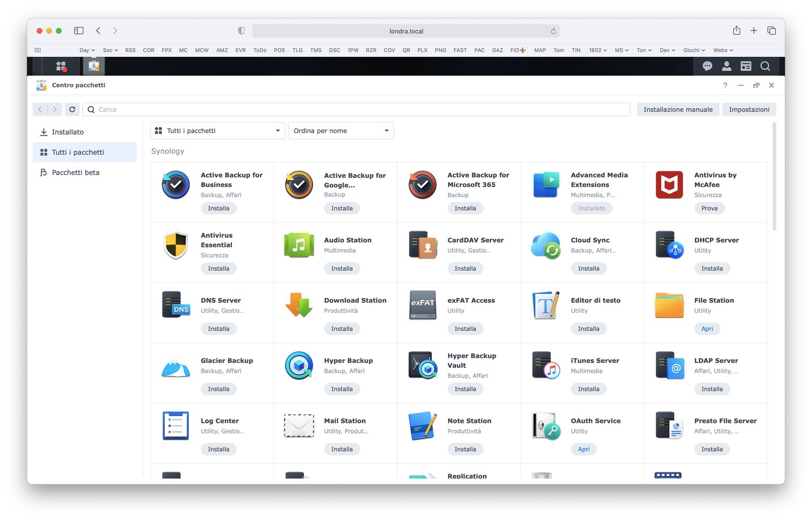Click the Editor di testo icon
The width and height of the screenshot is (812, 520).
(x=546, y=305)
